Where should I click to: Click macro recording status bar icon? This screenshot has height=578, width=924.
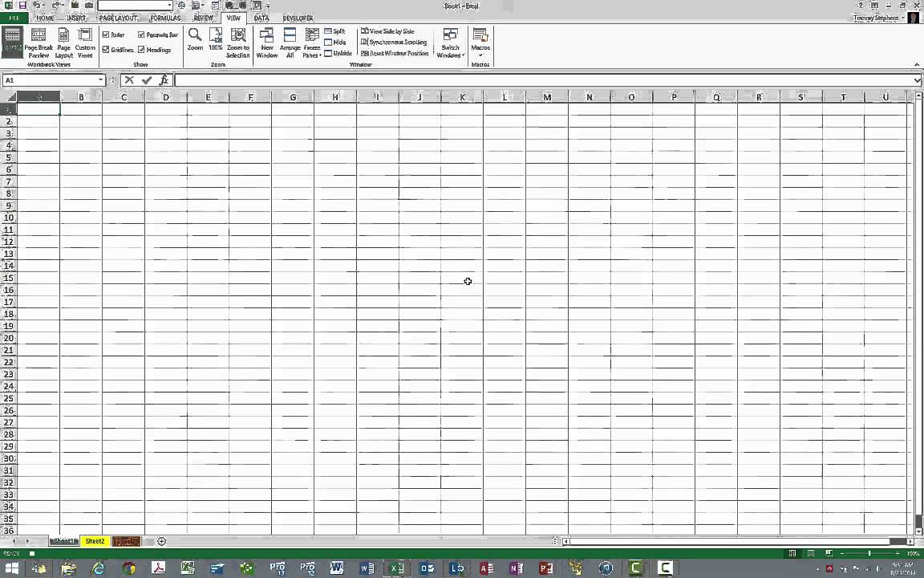point(32,554)
